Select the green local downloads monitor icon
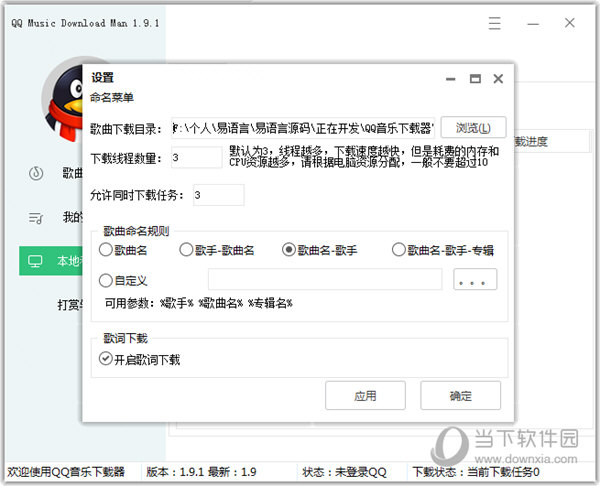 pos(35,261)
